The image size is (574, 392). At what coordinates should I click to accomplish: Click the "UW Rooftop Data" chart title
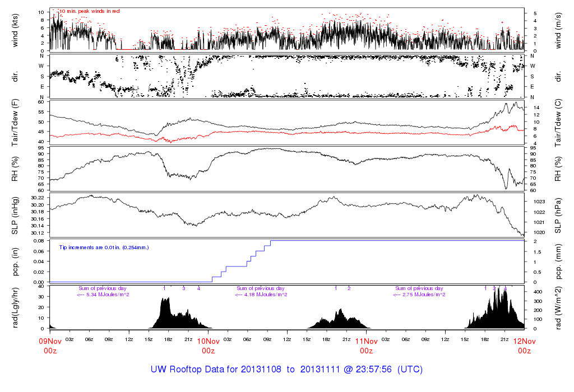click(x=286, y=370)
